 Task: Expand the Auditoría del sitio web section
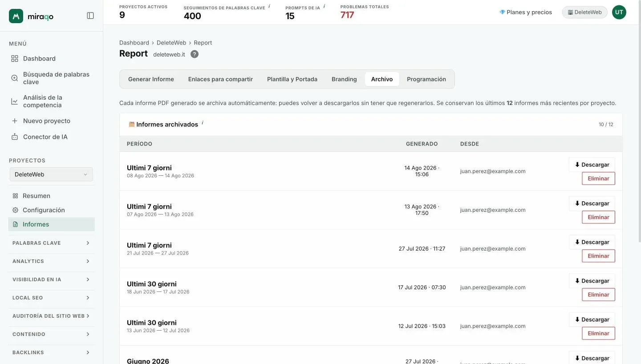tap(51, 316)
